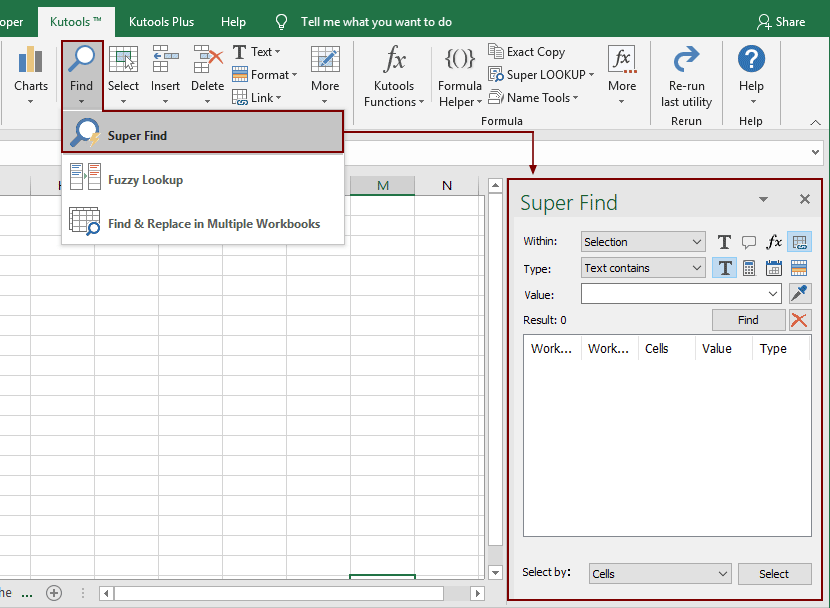Open the Kutools Help icon

(751, 74)
